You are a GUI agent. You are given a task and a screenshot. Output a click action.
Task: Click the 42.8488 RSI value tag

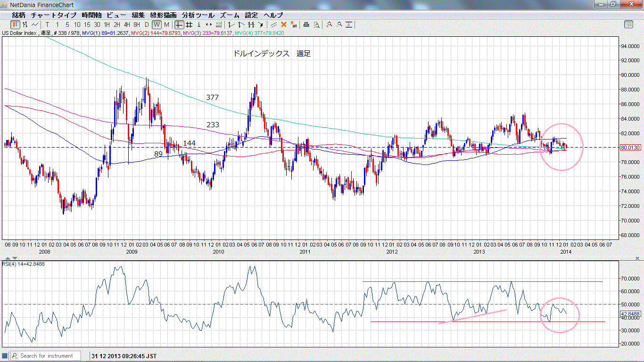pyautogui.click(x=630, y=313)
